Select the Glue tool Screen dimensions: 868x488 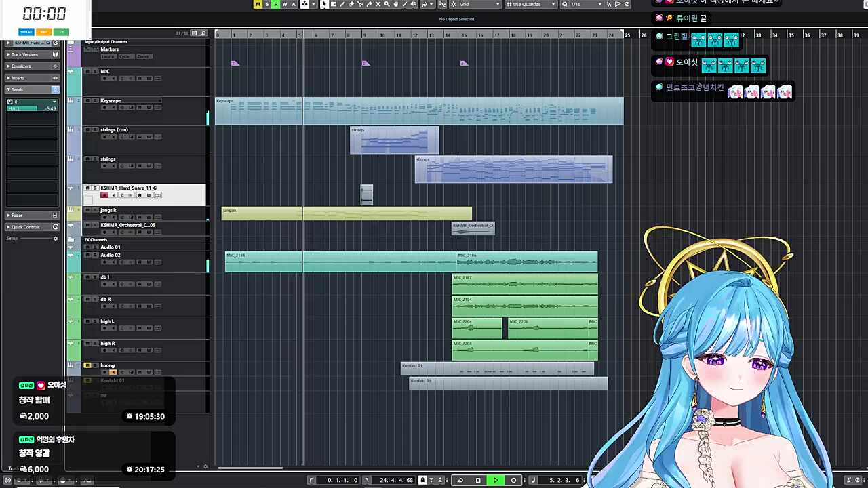[x=369, y=4]
